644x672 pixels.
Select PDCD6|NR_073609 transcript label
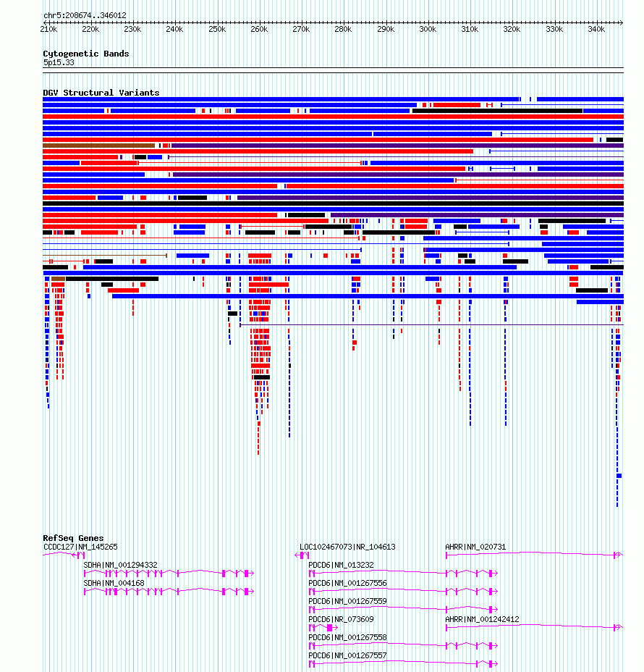coord(342,619)
